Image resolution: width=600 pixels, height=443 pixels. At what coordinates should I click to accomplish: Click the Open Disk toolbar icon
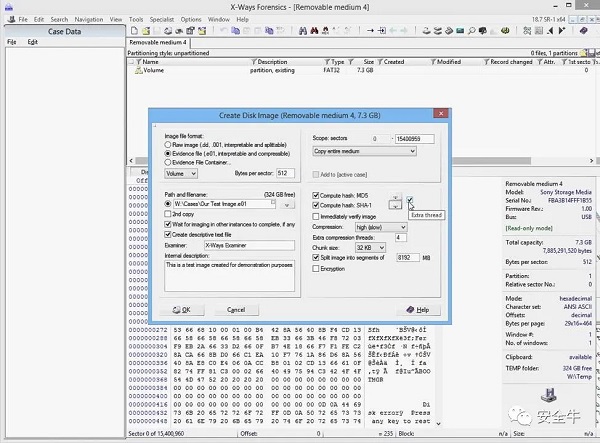click(x=426, y=31)
